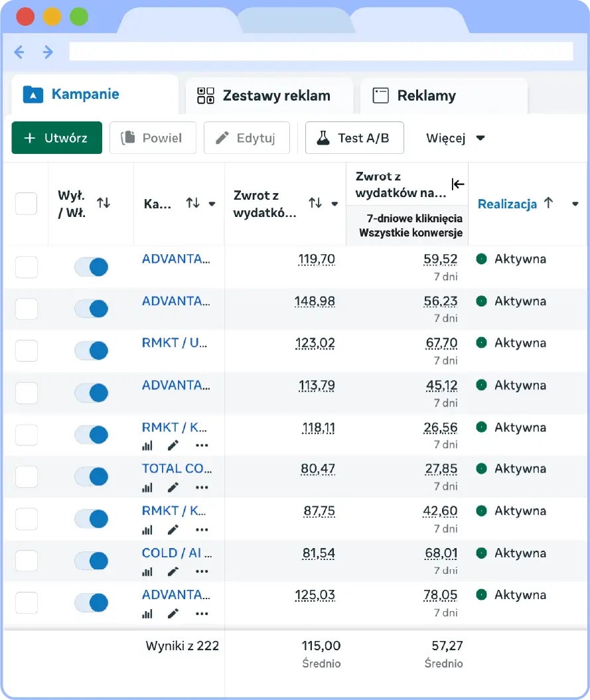
Task: Click pencil icon under last ADVANTA campaign
Action: 173,614
